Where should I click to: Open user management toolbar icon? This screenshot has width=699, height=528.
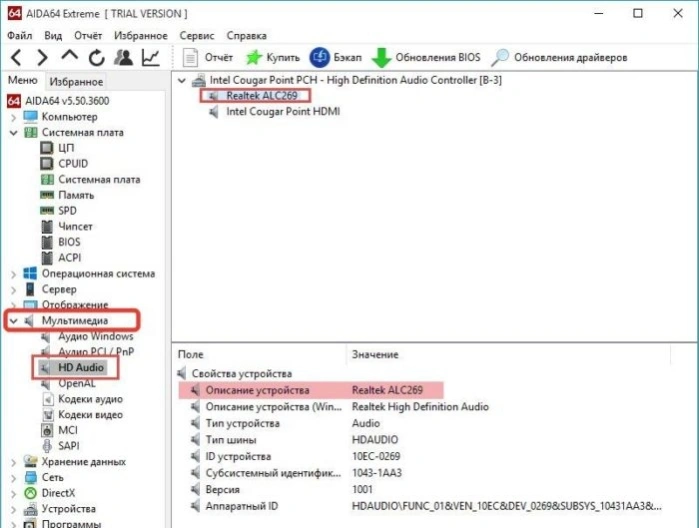(x=123, y=58)
